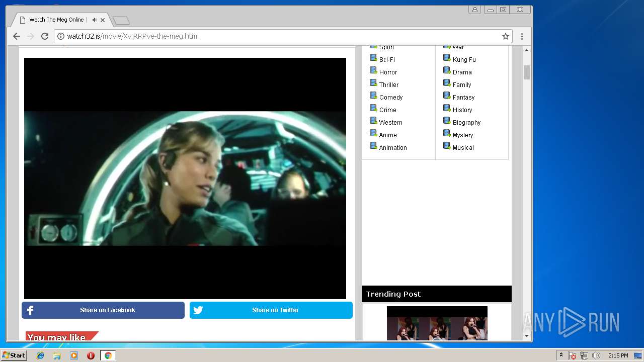Close the Watch The Meg tab
644x362 pixels.
(x=103, y=20)
